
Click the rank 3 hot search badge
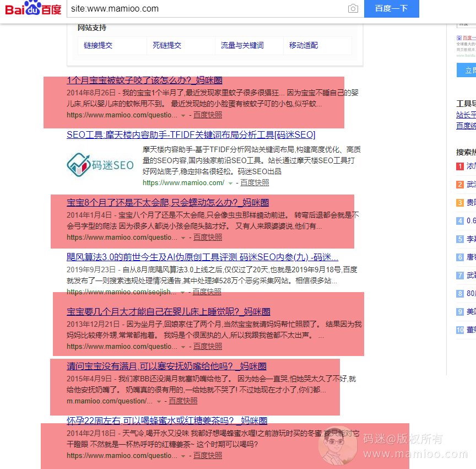[459, 203]
